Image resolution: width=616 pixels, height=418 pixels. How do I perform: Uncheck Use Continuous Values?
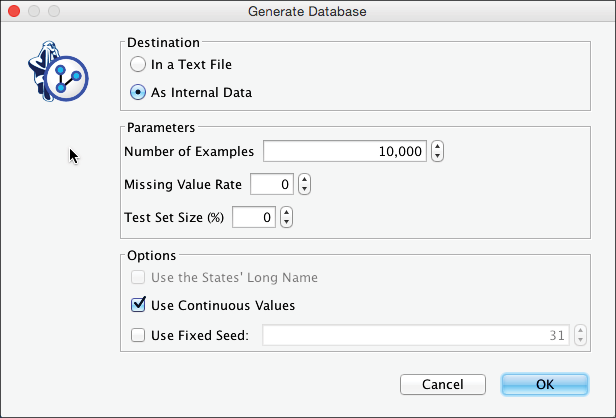139,305
